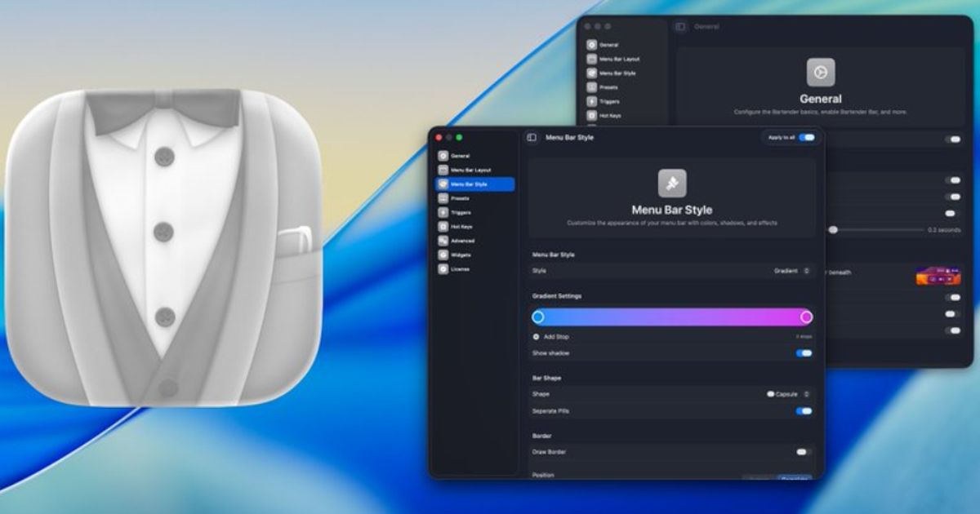Viewport: 980px width, 514px height.
Task: Turn off the Show shadow switch
Action: tap(804, 353)
